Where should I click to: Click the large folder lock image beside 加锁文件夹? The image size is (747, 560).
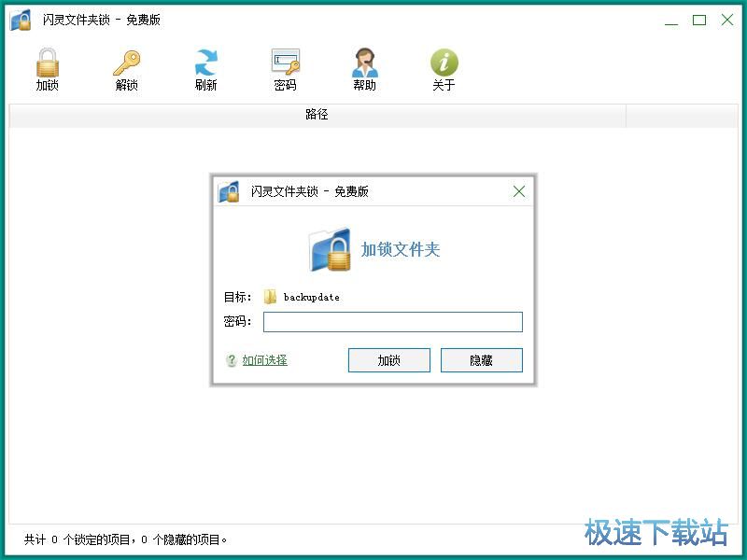331,249
